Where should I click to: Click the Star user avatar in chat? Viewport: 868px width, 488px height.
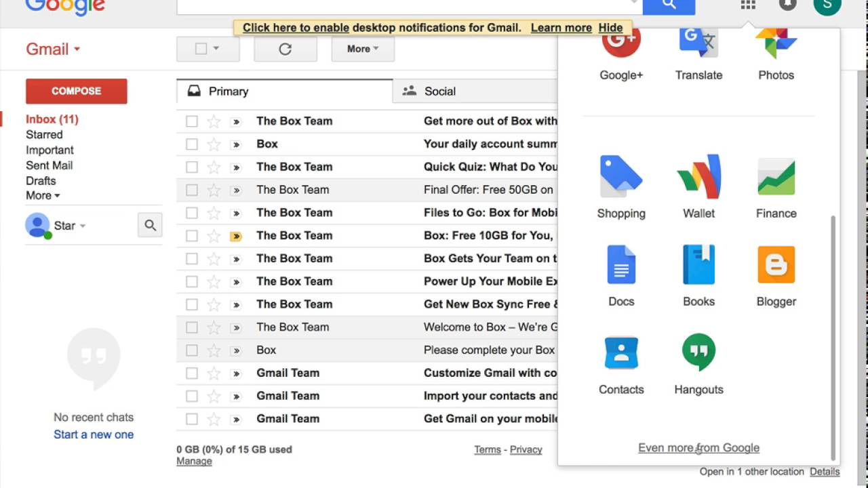click(x=37, y=225)
